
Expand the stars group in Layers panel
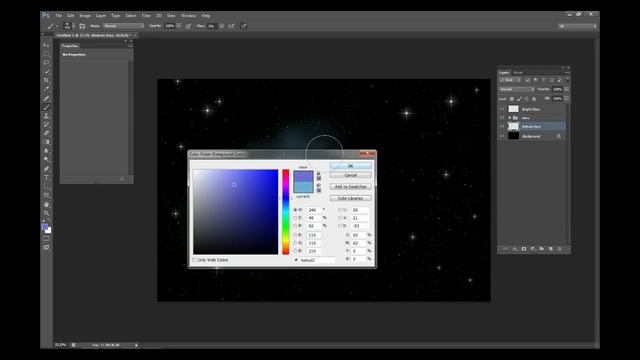509,118
